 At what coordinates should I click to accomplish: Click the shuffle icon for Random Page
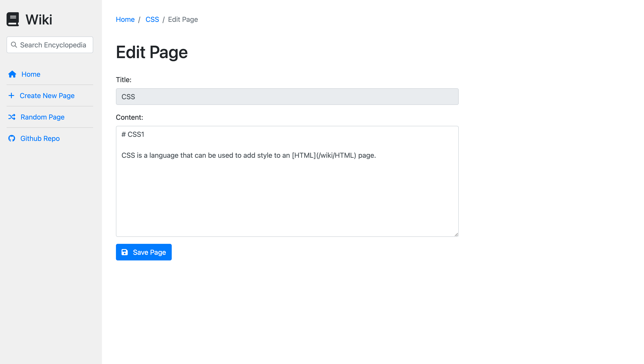12,117
